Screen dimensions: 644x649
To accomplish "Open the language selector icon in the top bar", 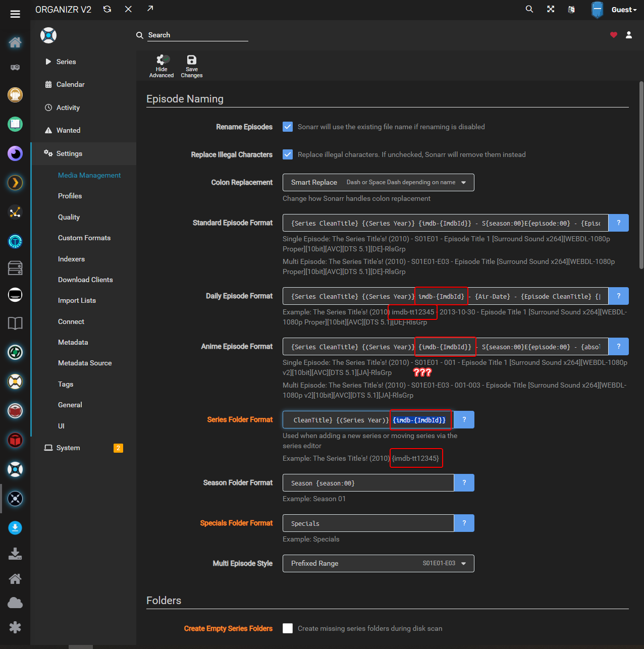I will pyautogui.click(x=571, y=9).
